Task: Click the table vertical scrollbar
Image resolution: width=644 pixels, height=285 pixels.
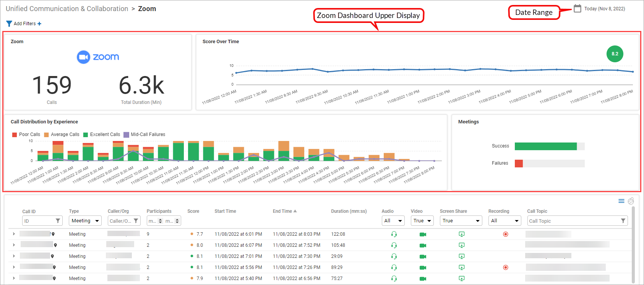Action: [x=633, y=245]
